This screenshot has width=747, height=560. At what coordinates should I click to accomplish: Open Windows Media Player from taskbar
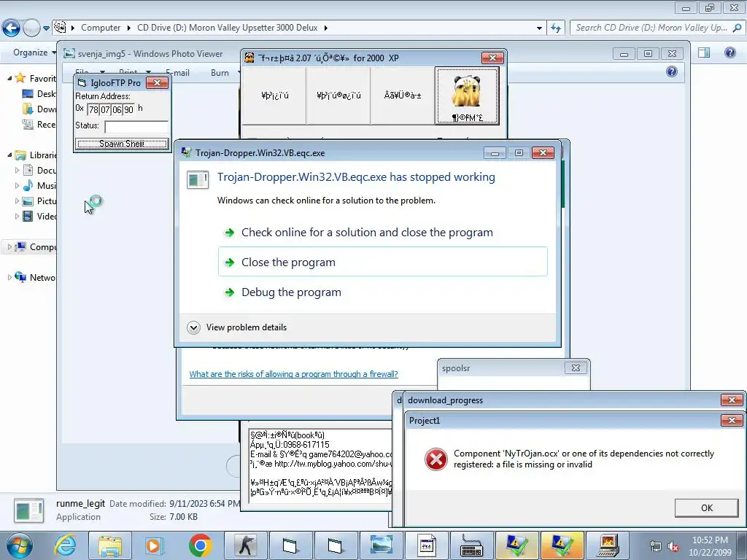coord(154,545)
